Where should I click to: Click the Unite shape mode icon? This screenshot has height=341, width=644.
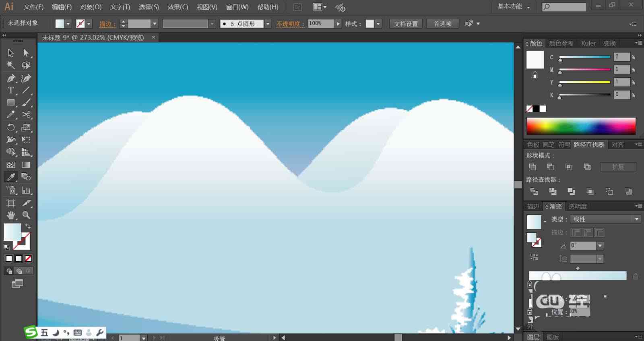pos(533,167)
